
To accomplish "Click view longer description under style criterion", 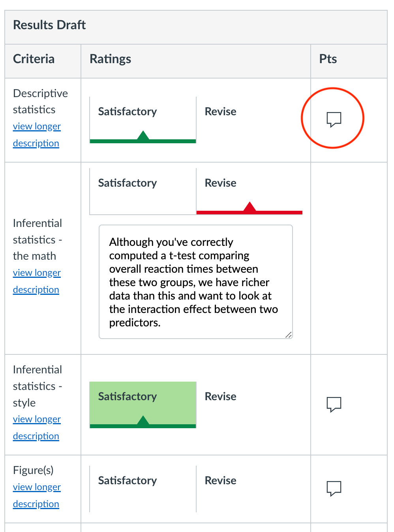I will tap(37, 427).
